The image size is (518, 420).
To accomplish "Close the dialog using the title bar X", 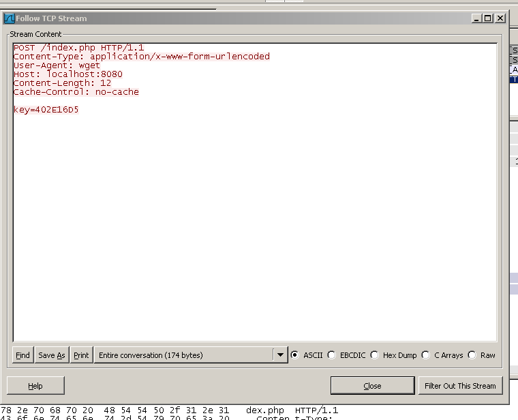I will [x=500, y=18].
